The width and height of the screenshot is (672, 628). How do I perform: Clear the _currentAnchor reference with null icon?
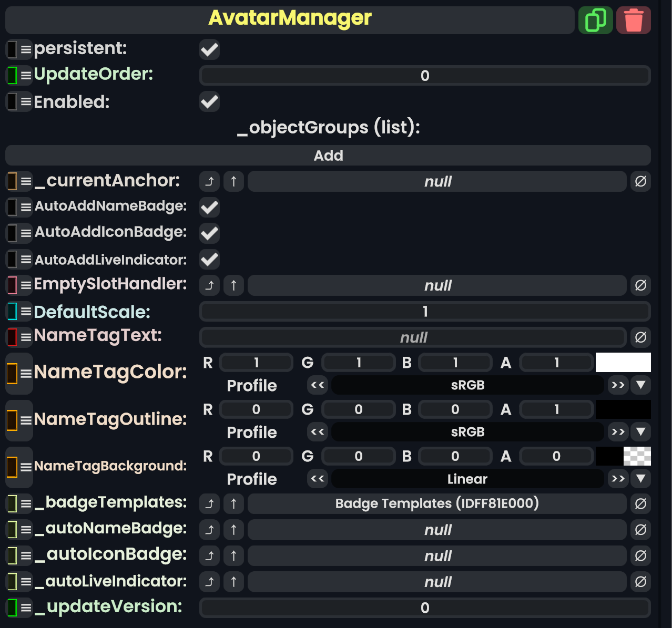pyautogui.click(x=640, y=181)
